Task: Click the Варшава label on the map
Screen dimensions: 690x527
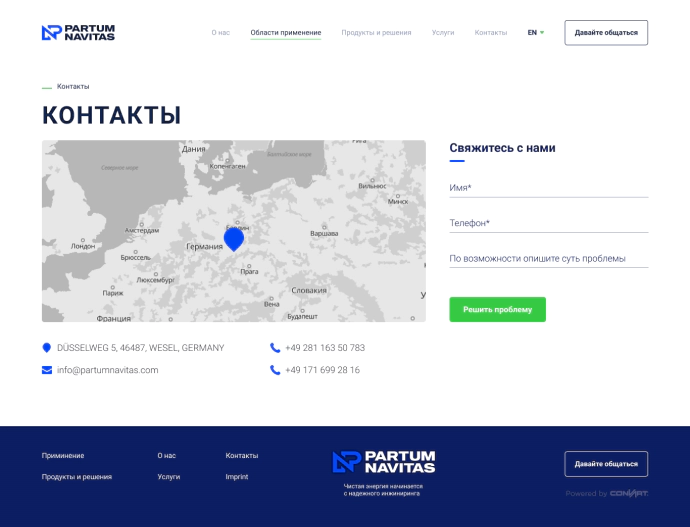Action: click(324, 233)
